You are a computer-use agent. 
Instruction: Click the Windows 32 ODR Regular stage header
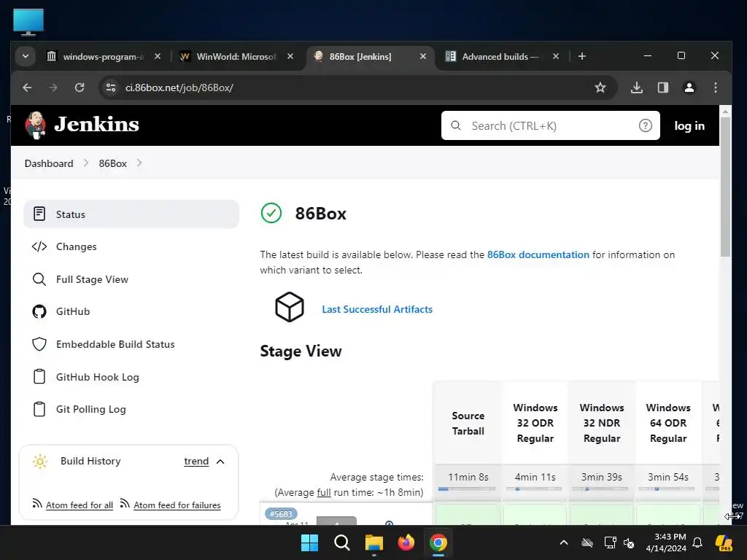click(x=535, y=424)
